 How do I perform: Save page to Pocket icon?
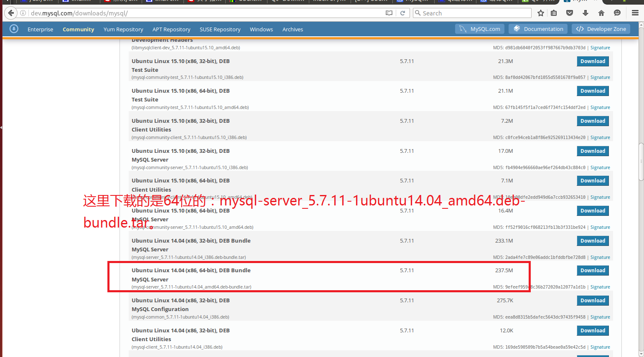click(570, 13)
